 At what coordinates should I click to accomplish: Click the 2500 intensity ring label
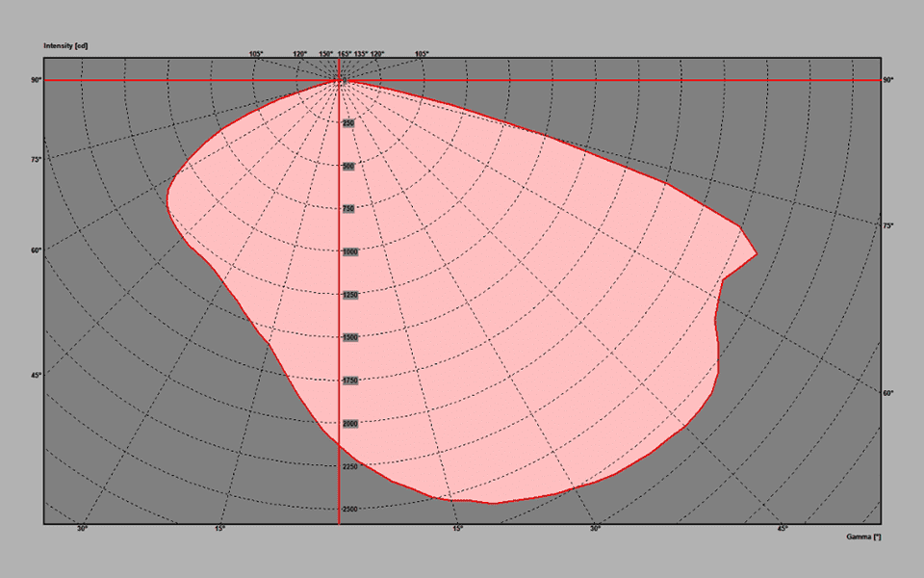(350, 509)
